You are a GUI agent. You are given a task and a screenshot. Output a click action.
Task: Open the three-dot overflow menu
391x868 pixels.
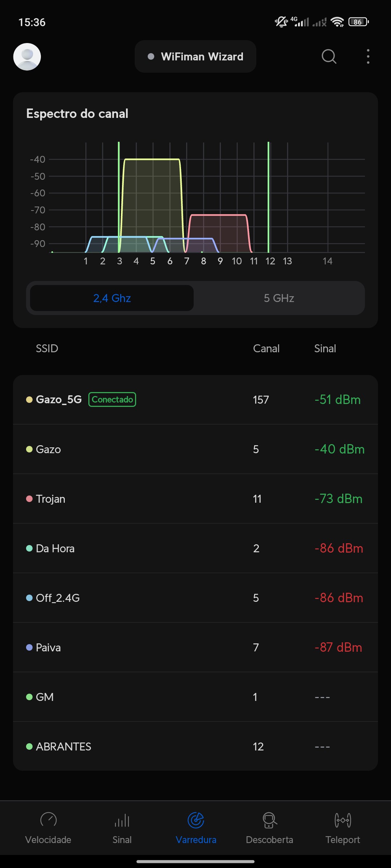click(368, 57)
